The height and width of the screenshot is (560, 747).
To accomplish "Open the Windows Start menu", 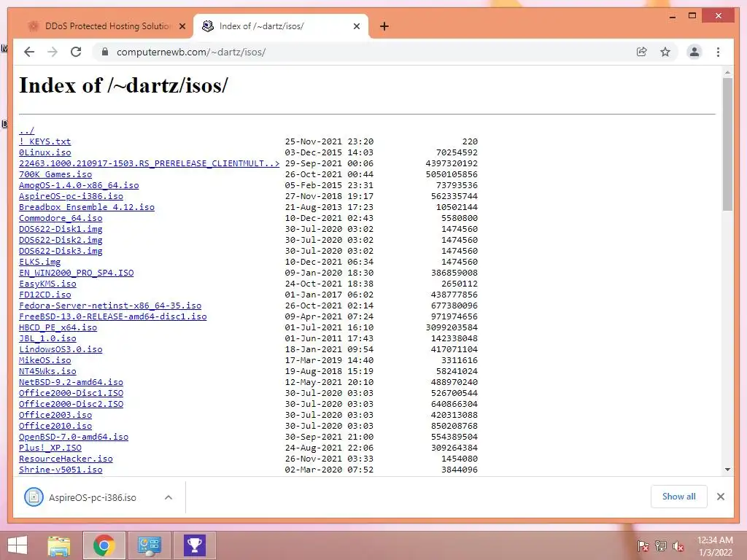I will [x=18, y=545].
